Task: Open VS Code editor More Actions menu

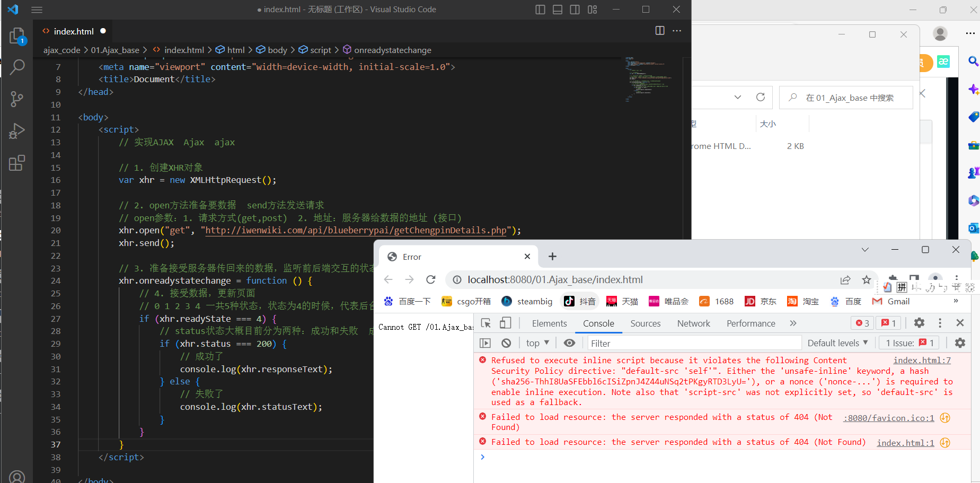Action: [677, 31]
